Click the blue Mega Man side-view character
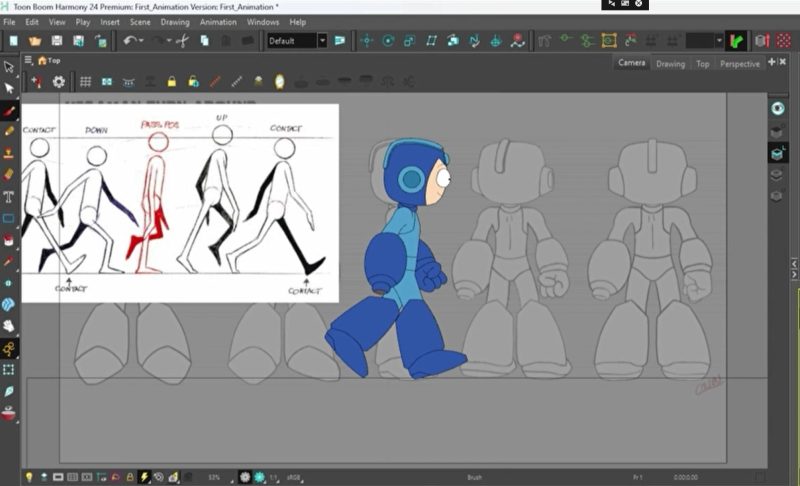The height and width of the screenshot is (486, 800). click(x=396, y=258)
